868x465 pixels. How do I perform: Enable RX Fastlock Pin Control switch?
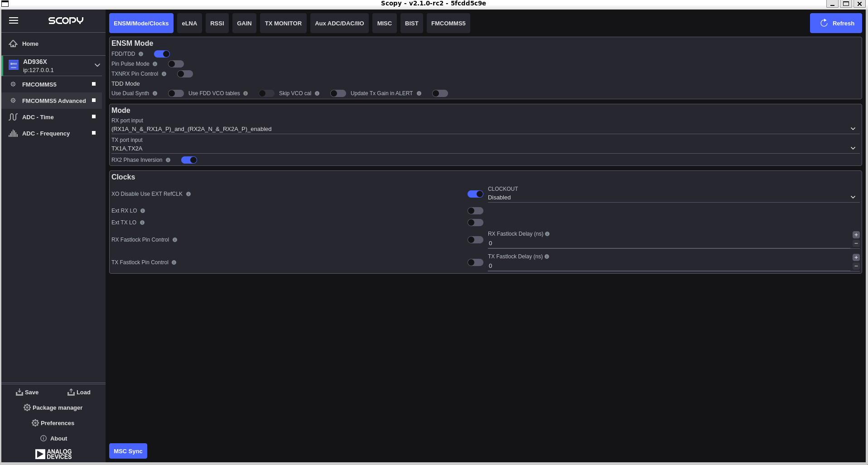tap(475, 240)
